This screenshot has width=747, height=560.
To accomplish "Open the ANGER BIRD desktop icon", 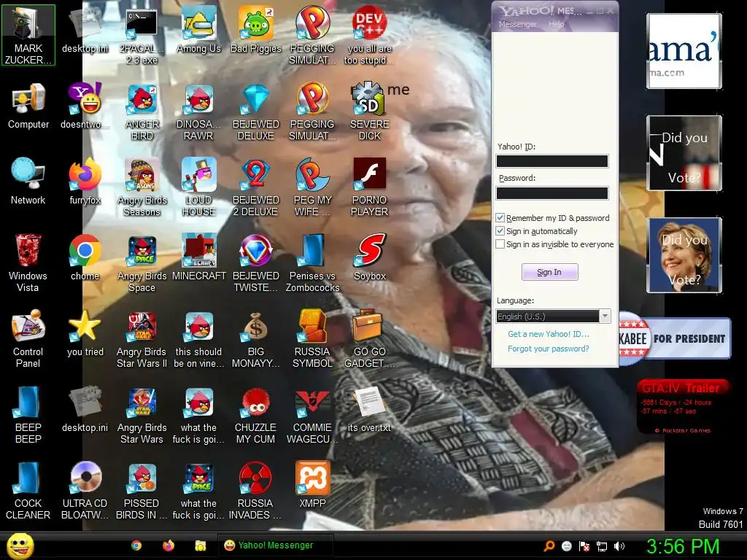I will 142,112.
